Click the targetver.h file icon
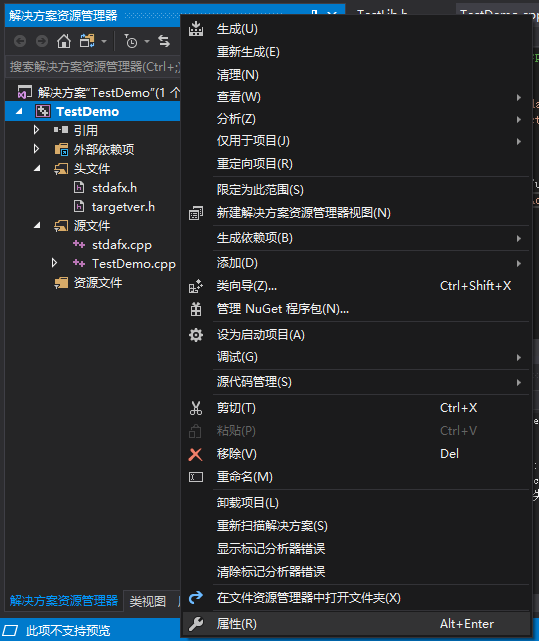539x641 pixels. click(79, 206)
